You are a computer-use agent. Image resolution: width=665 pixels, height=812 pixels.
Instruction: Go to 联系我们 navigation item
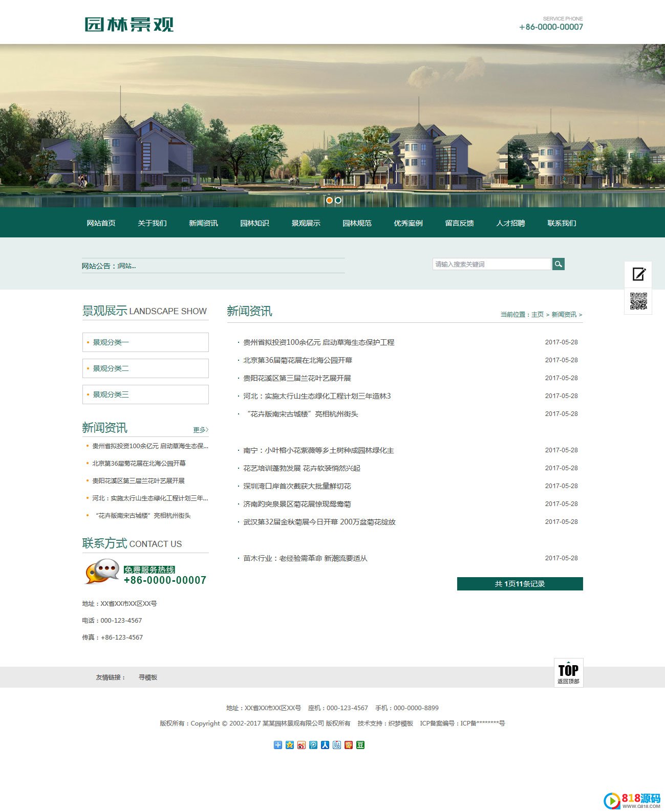click(562, 223)
